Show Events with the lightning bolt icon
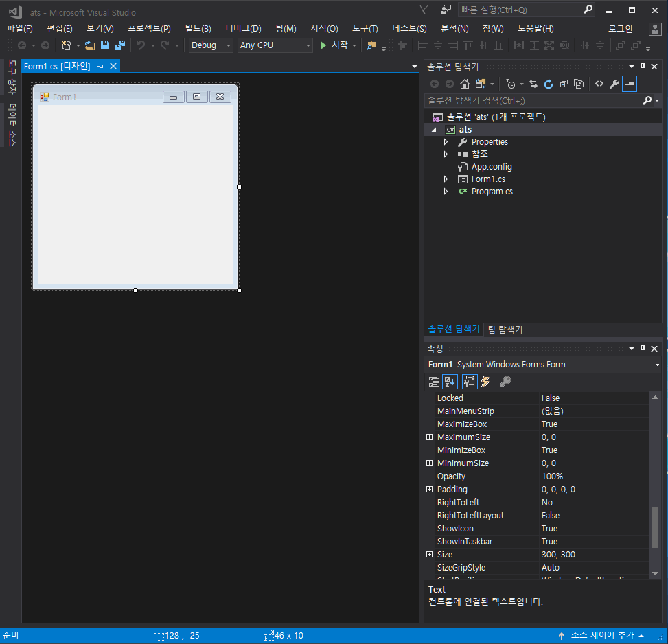This screenshot has height=644, width=668. (485, 382)
